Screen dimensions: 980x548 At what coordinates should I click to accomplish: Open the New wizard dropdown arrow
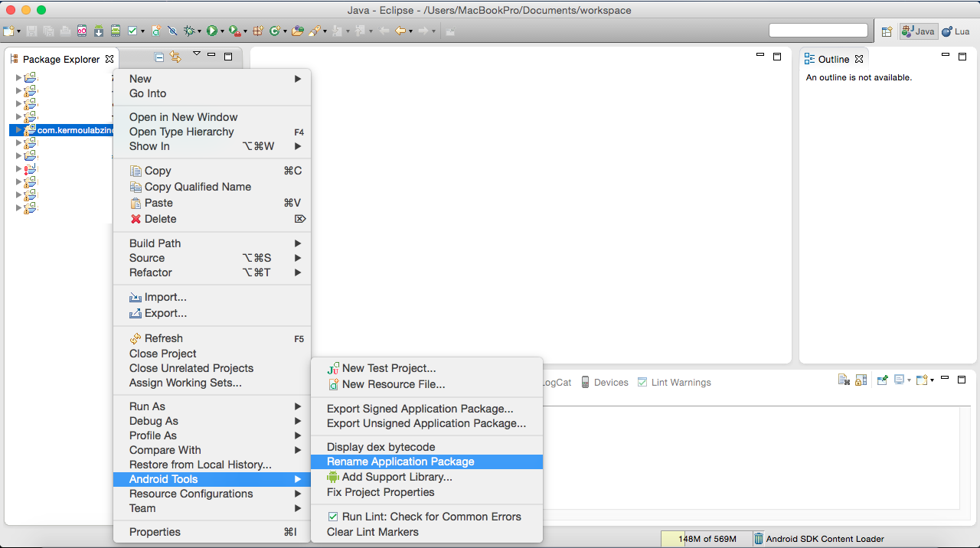[x=18, y=32]
